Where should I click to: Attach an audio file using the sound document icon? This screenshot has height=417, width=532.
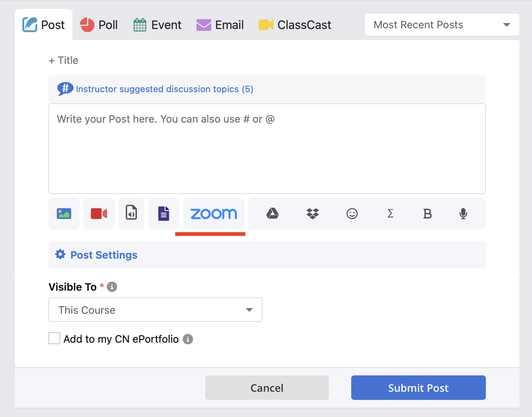pyautogui.click(x=131, y=214)
